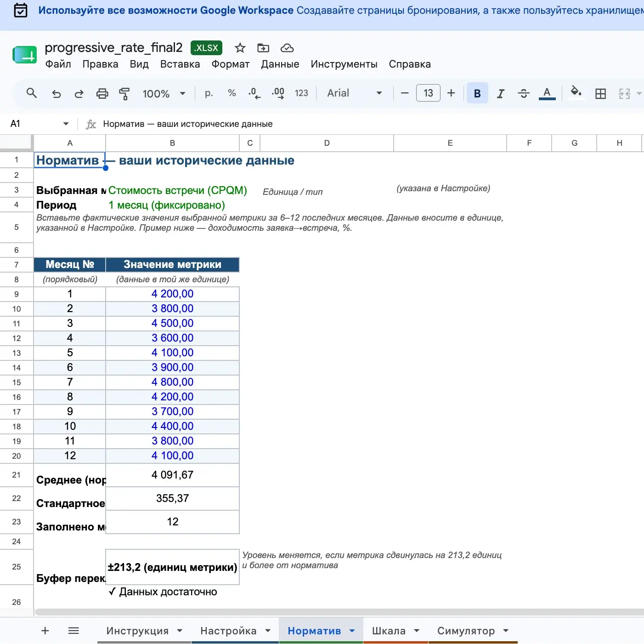Click the Значение метрики header cell
This screenshot has height=644, width=644.
(x=173, y=264)
